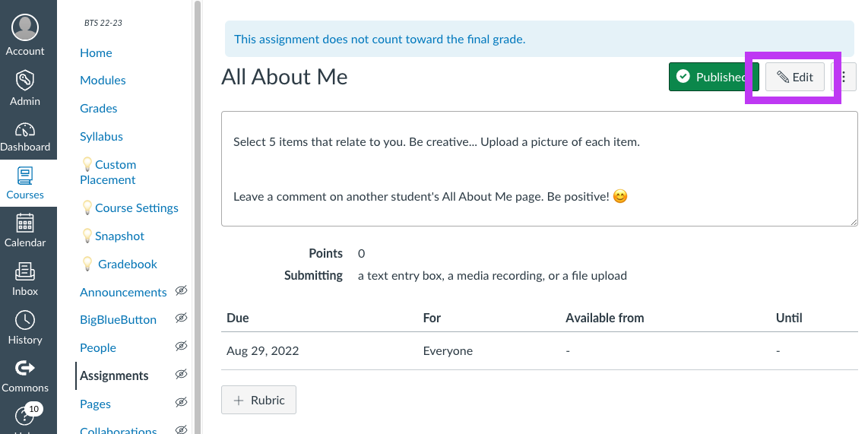Click eye icon beside People
Viewport: 868px width, 434px height.
pos(181,347)
